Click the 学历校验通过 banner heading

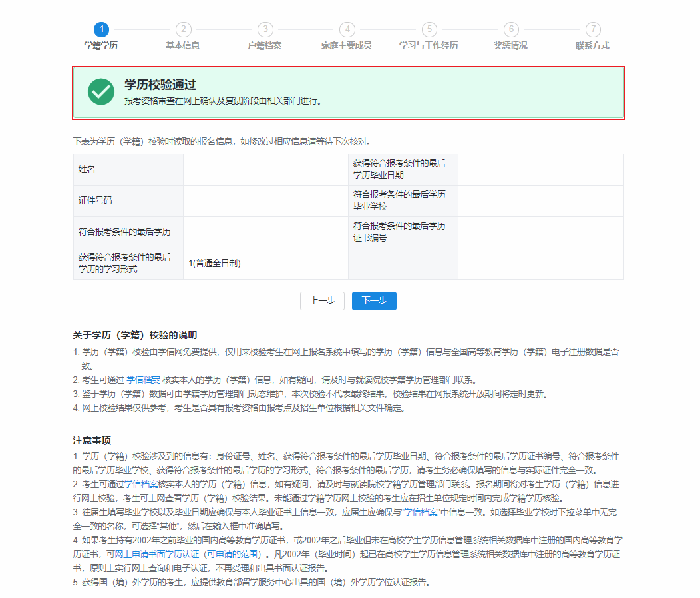[x=160, y=85]
